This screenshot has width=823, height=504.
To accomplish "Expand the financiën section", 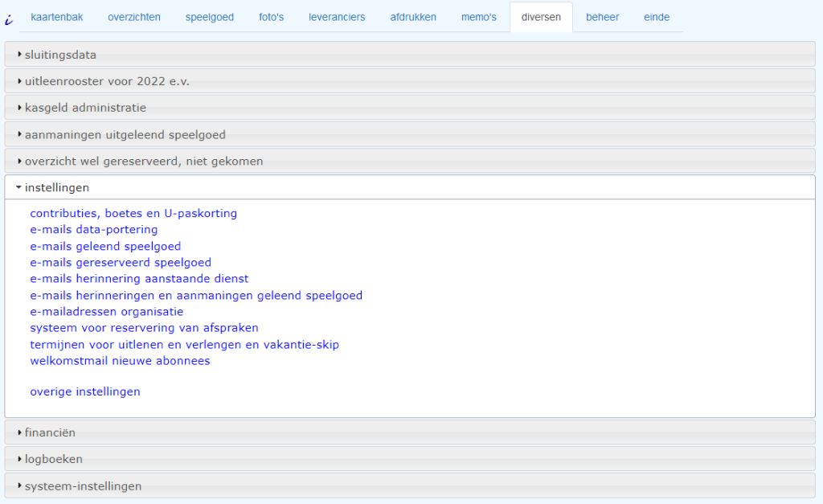I will tap(410, 432).
